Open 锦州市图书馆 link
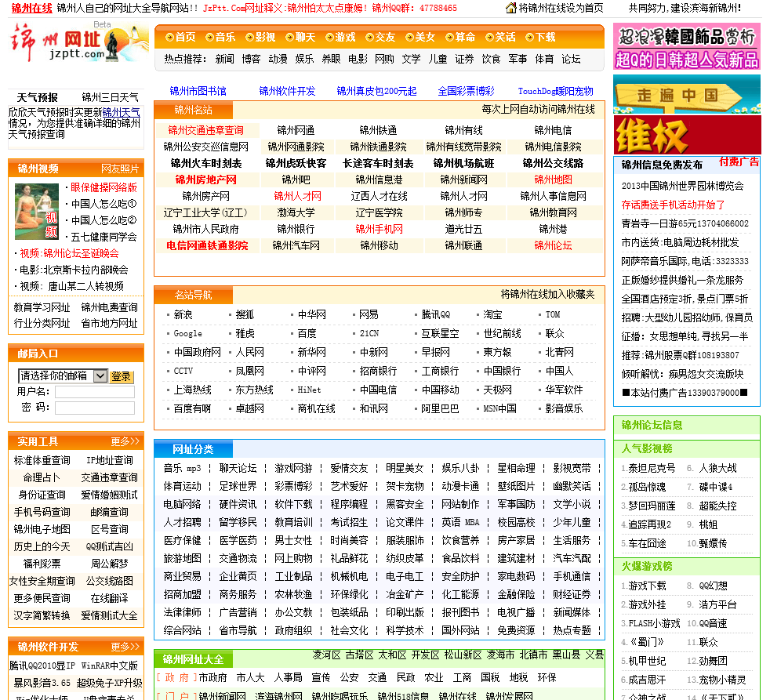The height and width of the screenshot is (700, 770). pos(198,91)
